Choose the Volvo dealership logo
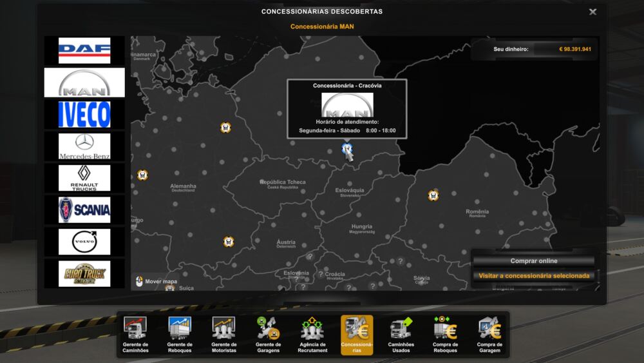The width and height of the screenshot is (644, 363). point(84,242)
